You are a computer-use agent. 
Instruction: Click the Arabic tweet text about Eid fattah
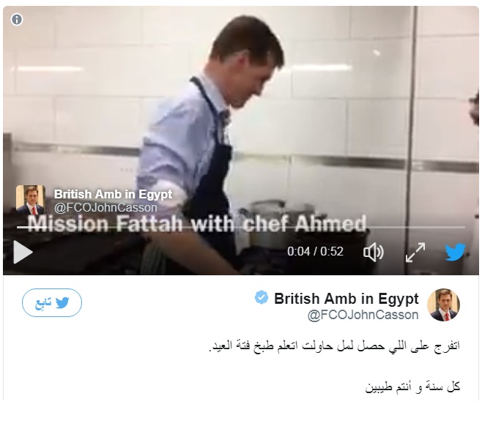pos(334,346)
